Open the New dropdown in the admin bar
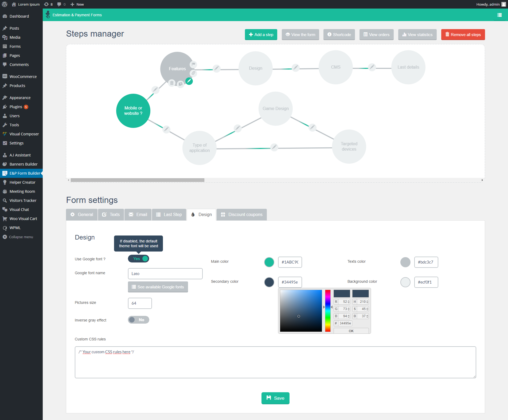Viewport: 508px width, 420px height. (77, 4)
